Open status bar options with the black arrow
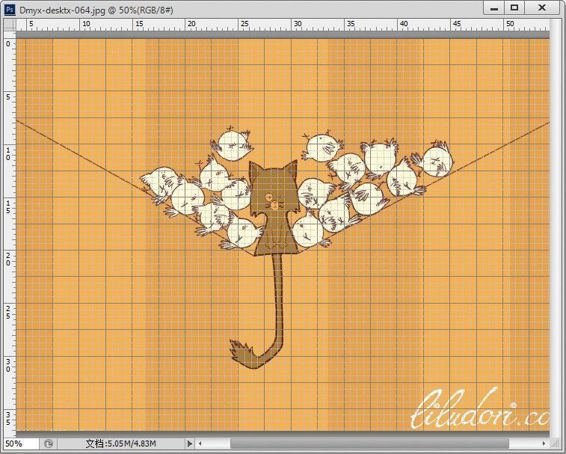Image resolution: width=566 pixels, height=454 pixels. [x=190, y=443]
